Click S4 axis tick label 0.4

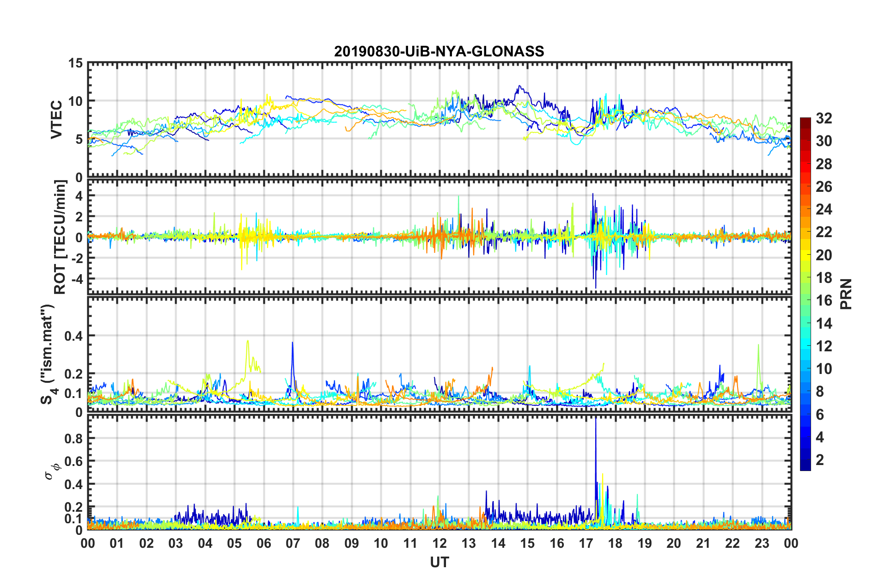tap(73, 336)
